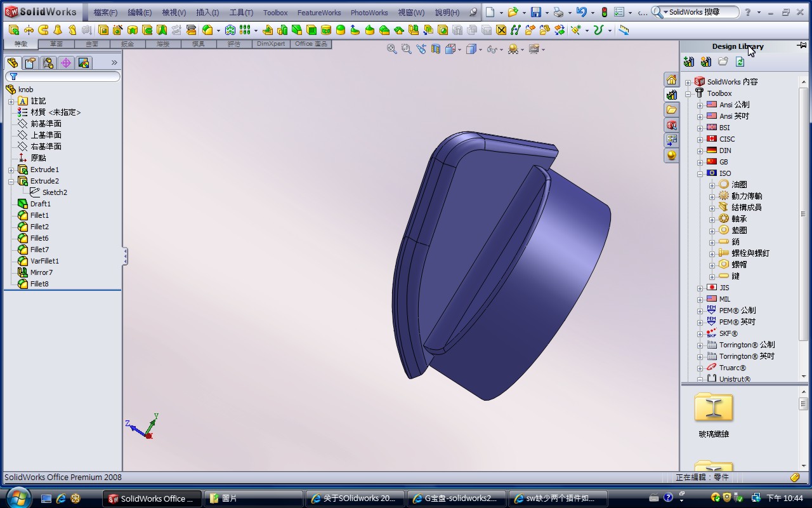Refresh the Design Library
The height and width of the screenshot is (508, 812).
point(740,62)
